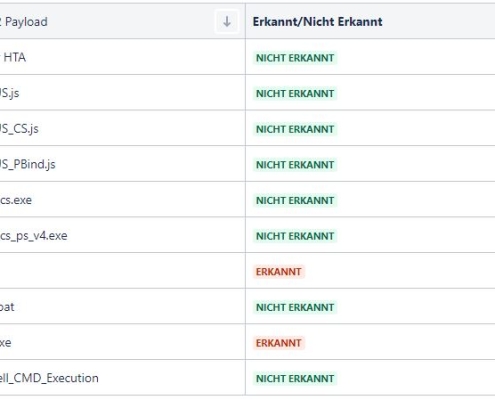Click NICHT ERKANNT badge for S_PBind.js
This screenshot has height=400, width=495.
coord(295,165)
